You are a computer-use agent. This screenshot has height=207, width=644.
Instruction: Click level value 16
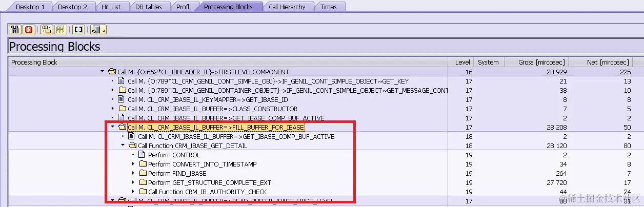tap(469, 72)
